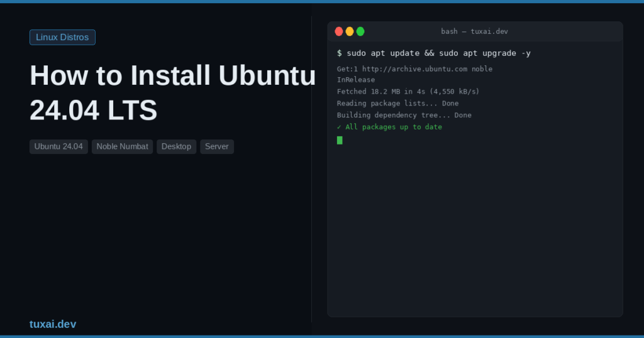This screenshot has height=338, width=644.
Task: Click 'Building dependency tree... Done' line
Action: pos(404,115)
